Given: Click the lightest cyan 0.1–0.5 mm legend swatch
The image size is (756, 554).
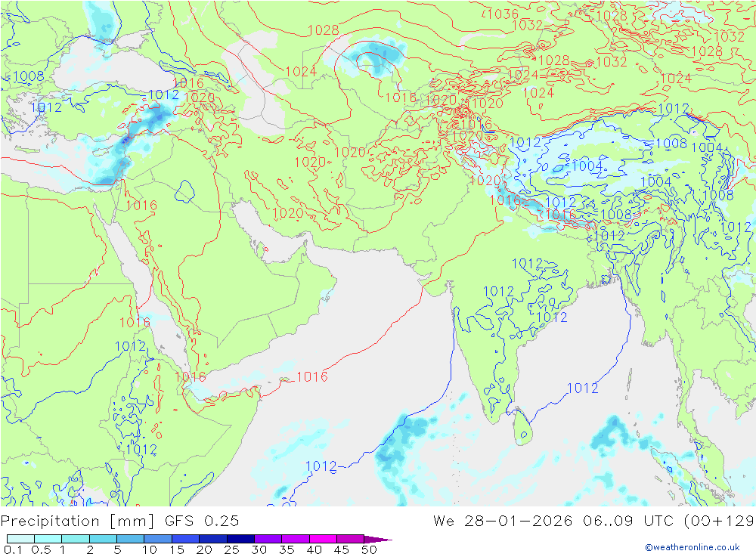Looking at the screenshot, I should 20,539.
